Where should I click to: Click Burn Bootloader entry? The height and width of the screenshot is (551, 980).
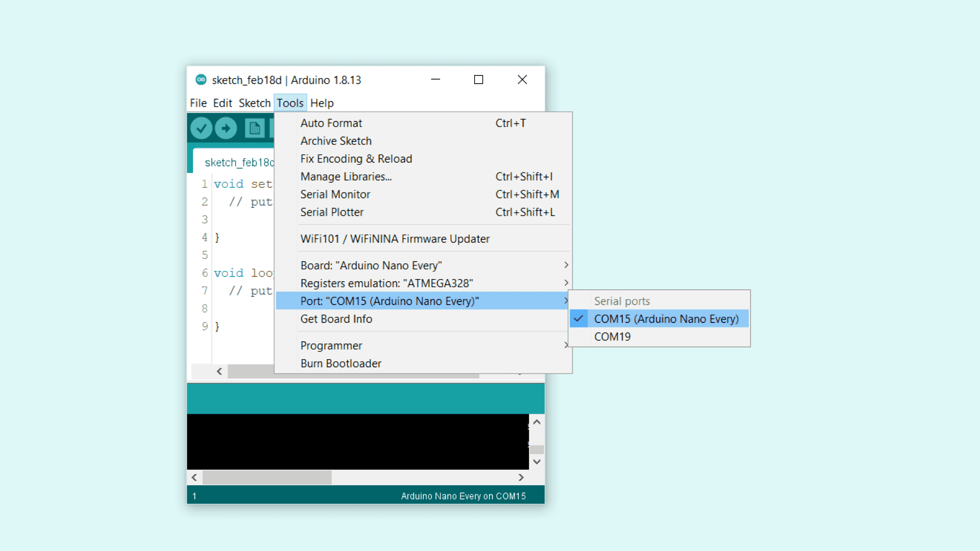coord(340,363)
